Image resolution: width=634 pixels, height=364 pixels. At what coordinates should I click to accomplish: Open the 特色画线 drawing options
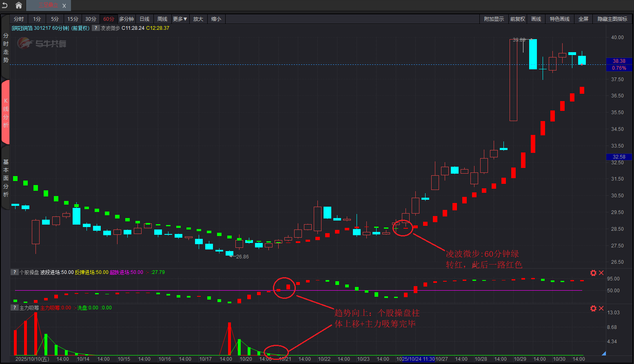(559, 19)
